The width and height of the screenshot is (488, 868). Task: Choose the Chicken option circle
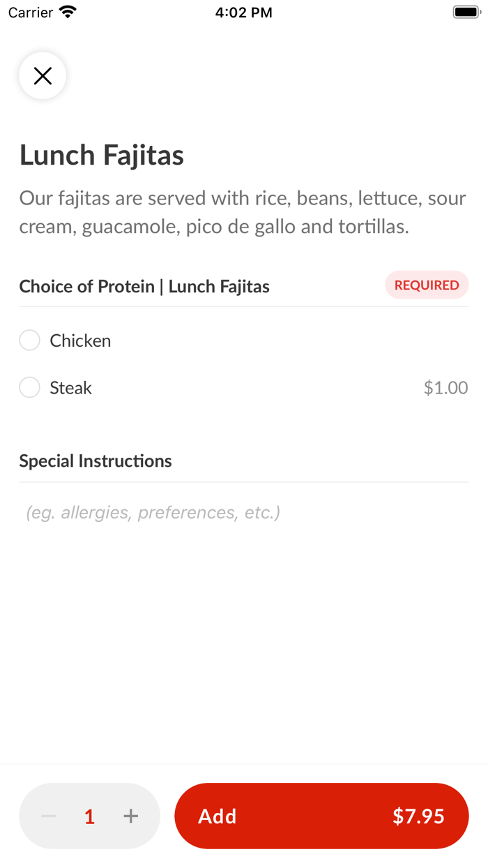(x=29, y=340)
